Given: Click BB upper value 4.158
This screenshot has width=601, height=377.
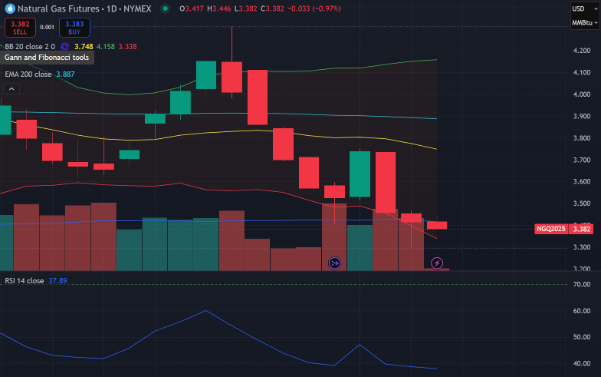Looking at the screenshot, I should (x=105, y=46).
